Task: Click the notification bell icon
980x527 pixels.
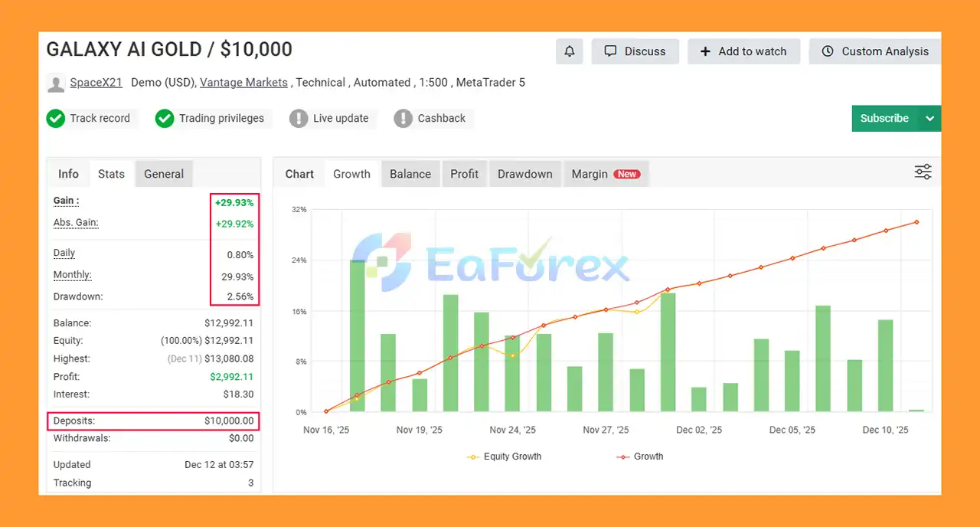Action: click(x=570, y=51)
